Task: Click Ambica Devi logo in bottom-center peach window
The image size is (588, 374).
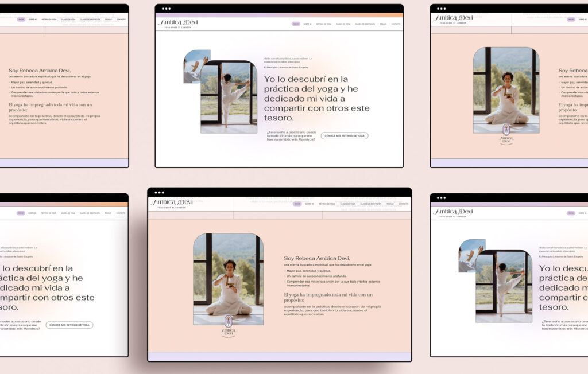Action: pyautogui.click(x=172, y=203)
